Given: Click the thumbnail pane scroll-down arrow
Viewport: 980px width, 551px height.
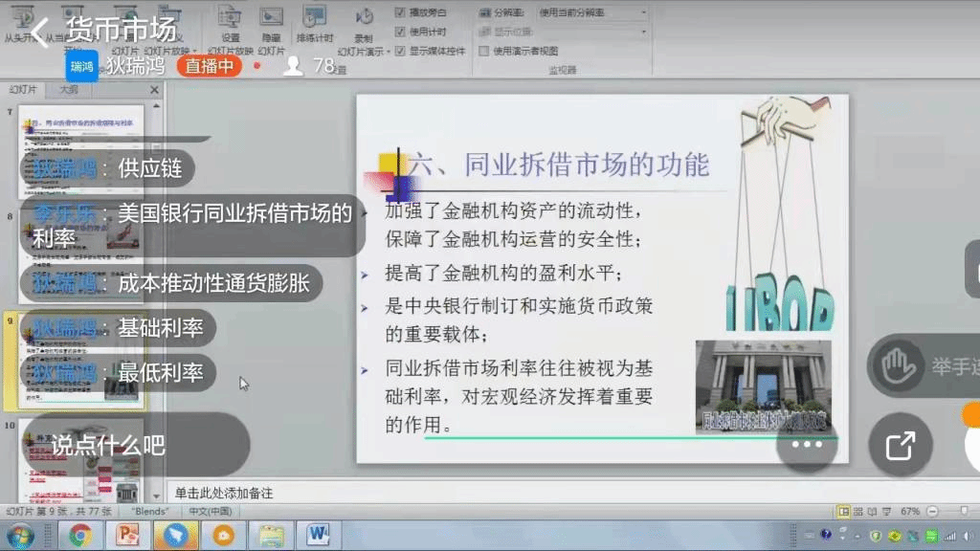Looking at the screenshot, I should tap(156, 496).
